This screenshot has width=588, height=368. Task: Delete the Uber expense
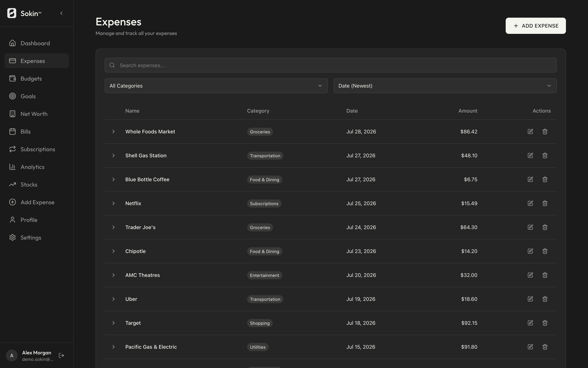pos(545,299)
